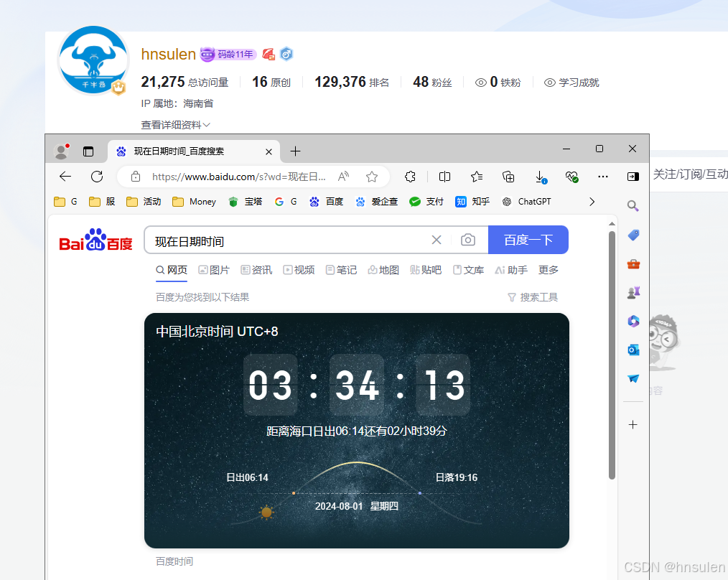Open 搜索工具 filter options
The width and height of the screenshot is (728, 580).
533,297
